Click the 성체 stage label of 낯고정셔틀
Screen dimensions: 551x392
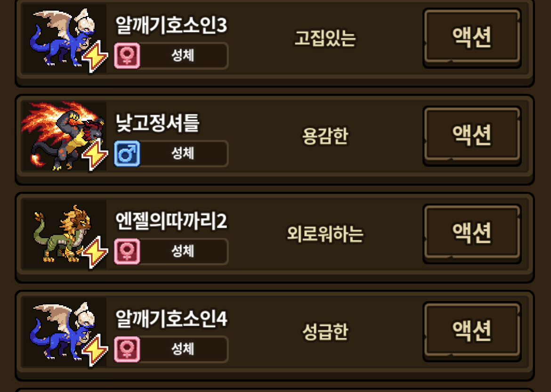tap(183, 153)
